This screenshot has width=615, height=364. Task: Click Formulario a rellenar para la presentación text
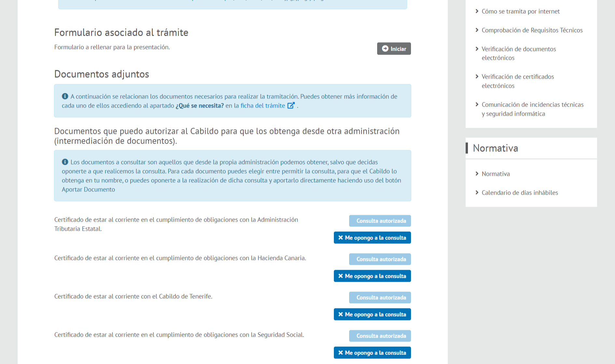112,47
